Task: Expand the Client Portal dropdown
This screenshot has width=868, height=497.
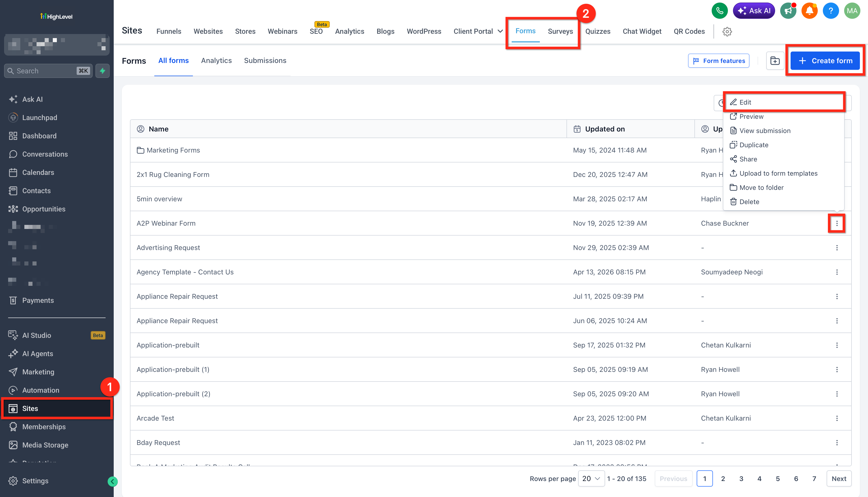Action: [478, 31]
